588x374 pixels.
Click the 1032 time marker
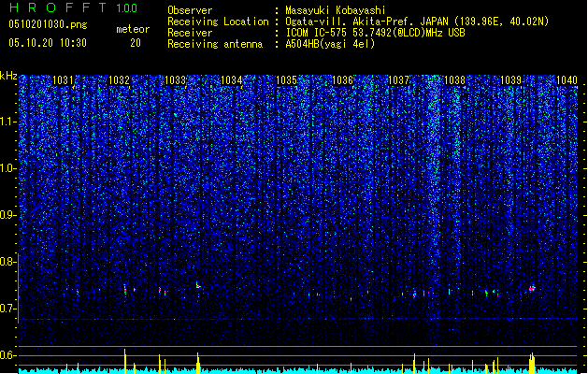(119, 79)
